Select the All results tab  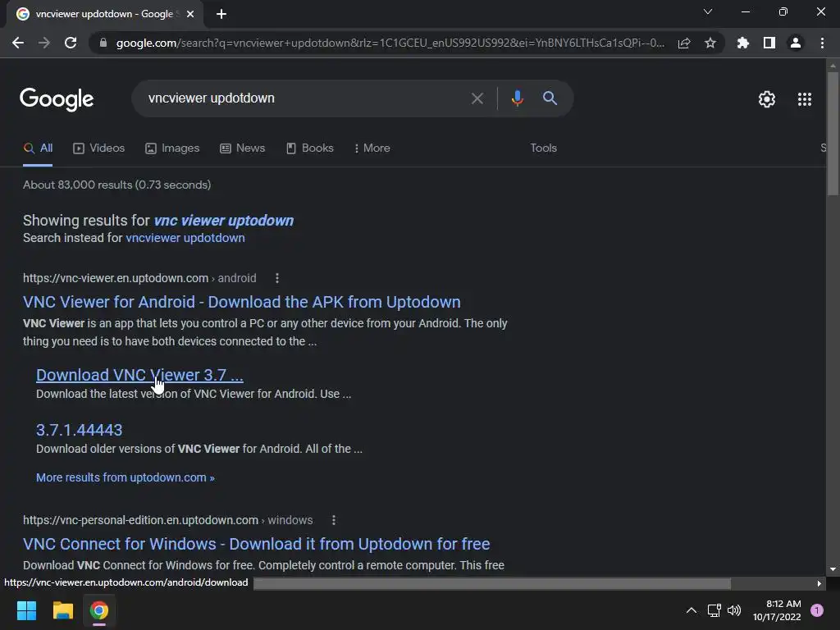coord(38,148)
